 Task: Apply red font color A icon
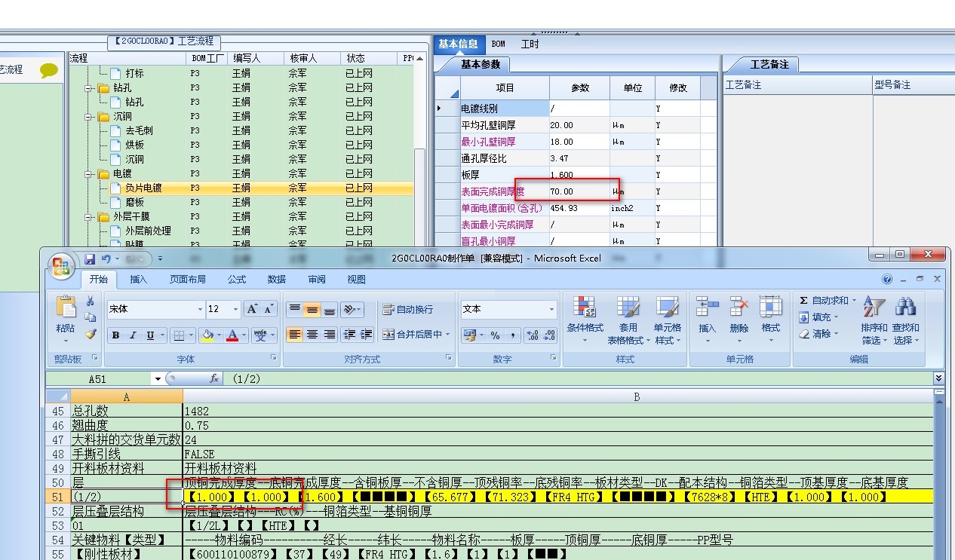233,335
